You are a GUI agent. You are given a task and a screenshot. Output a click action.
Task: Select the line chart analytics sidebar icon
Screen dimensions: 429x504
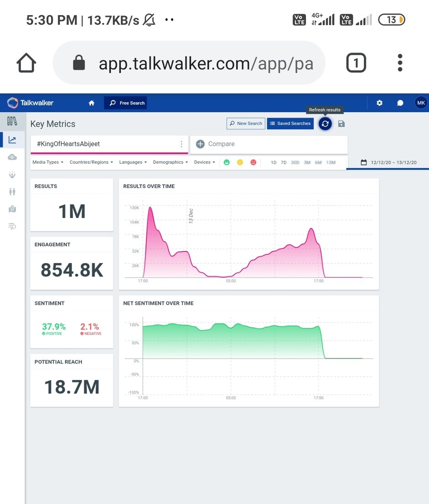click(x=12, y=140)
